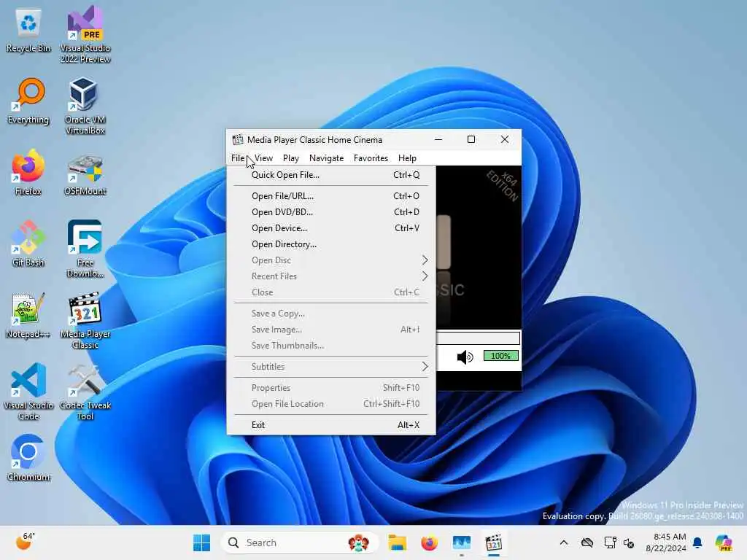Click the network status tray icon
The height and width of the screenshot is (560, 747).
(611, 542)
